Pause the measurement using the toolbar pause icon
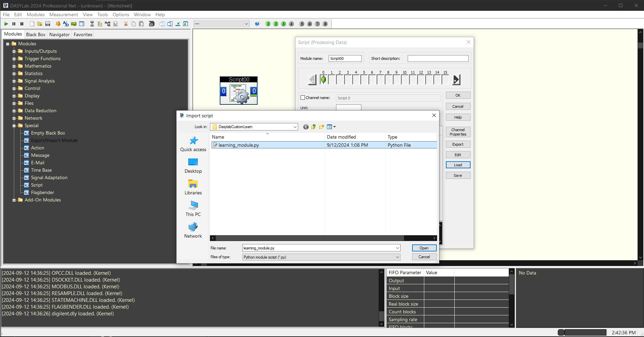 [14, 24]
